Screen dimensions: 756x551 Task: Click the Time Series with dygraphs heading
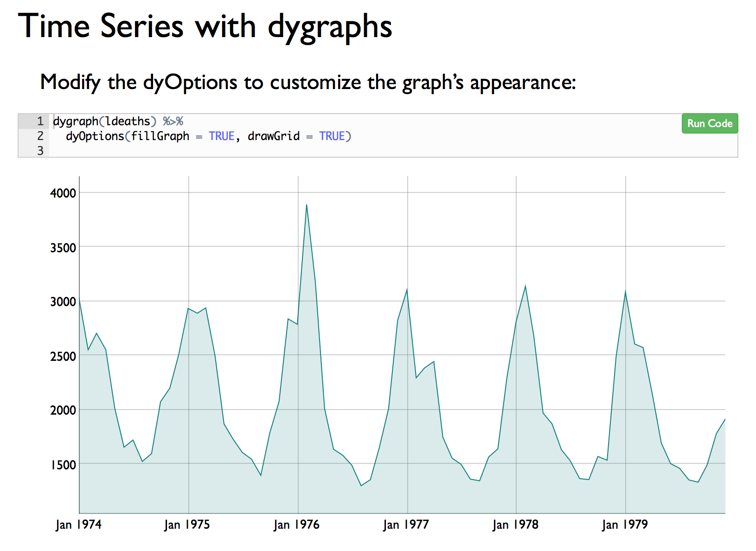tap(205, 26)
